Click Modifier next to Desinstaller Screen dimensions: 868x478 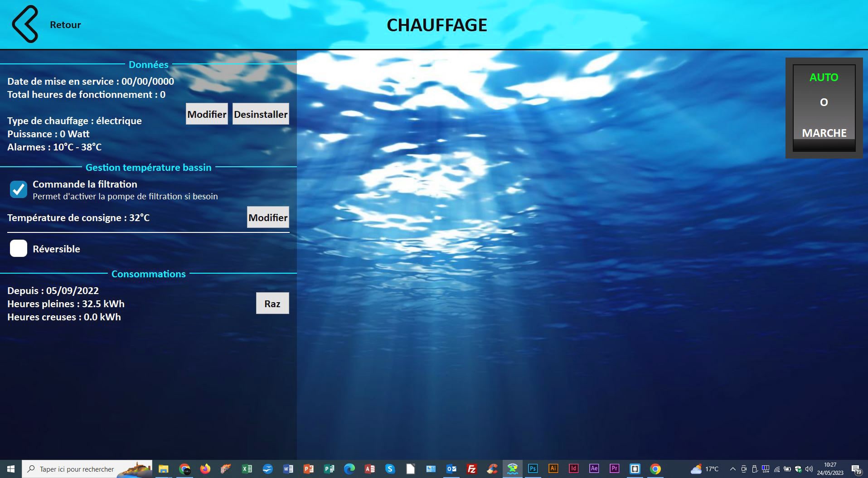coord(207,114)
